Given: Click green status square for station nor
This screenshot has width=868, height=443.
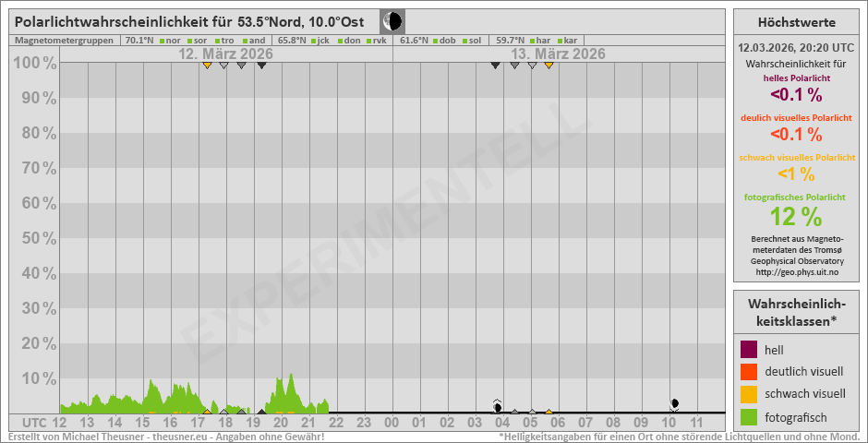Looking at the screenshot, I should (x=162, y=41).
